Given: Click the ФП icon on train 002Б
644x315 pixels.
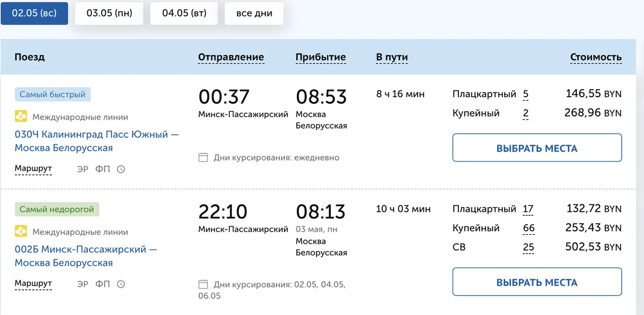Looking at the screenshot, I should pyautogui.click(x=102, y=284).
